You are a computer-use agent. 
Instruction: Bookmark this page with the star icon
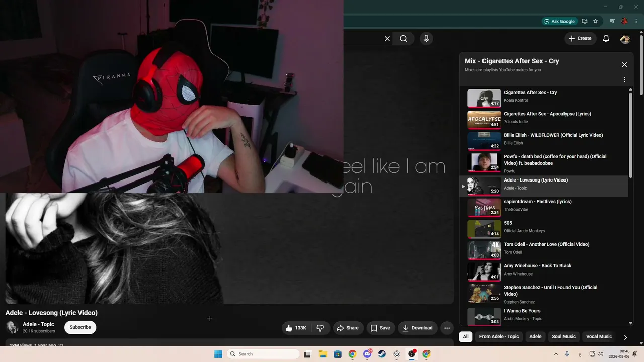point(596,21)
